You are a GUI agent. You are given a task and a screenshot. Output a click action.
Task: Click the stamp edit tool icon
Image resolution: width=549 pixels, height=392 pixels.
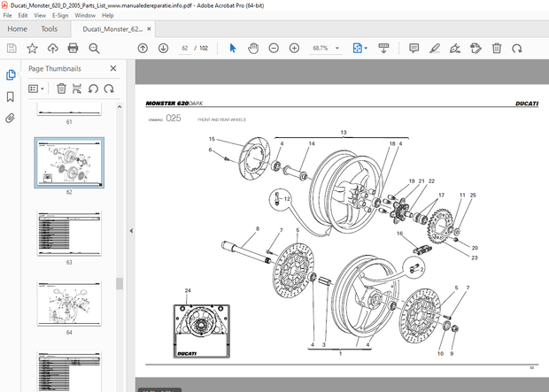click(x=476, y=48)
